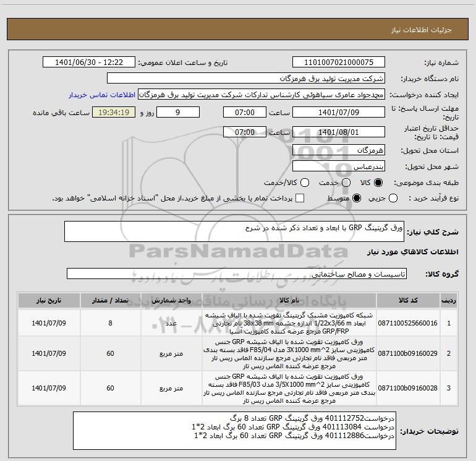Click the response deadline date 1401/07/09 field
The height and width of the screenshot is (461, 476).
click(x=339, y=112)
